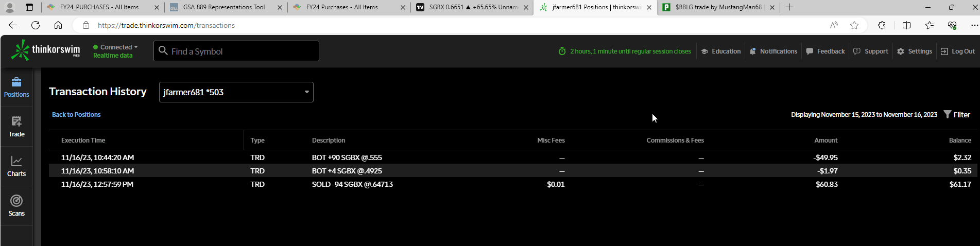Click the $61.17 balance cell
980x246 pixels.
[x=960, y=184]
